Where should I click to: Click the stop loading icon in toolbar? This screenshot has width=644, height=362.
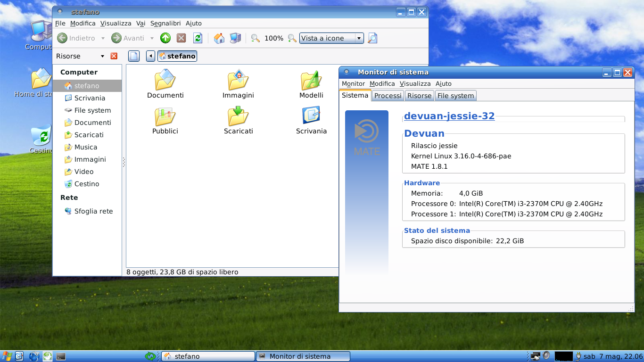[x=181, y=38]
